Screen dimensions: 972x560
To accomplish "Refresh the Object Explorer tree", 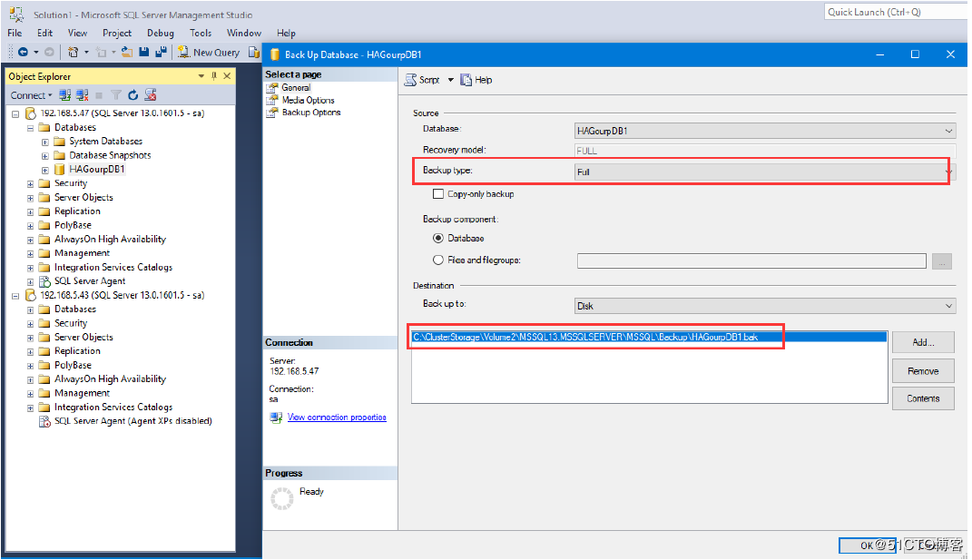I will point(133,95).
